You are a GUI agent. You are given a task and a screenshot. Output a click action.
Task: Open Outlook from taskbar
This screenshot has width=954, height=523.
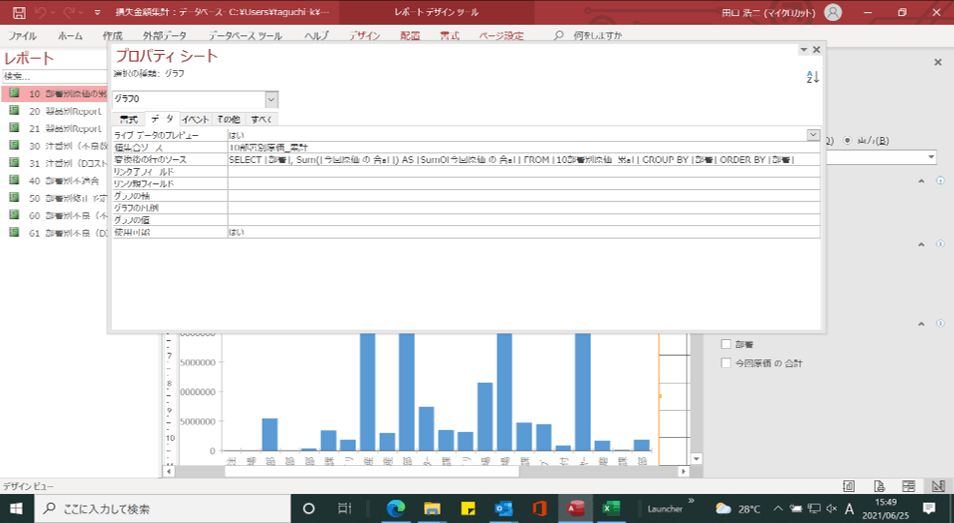[504, 508]
